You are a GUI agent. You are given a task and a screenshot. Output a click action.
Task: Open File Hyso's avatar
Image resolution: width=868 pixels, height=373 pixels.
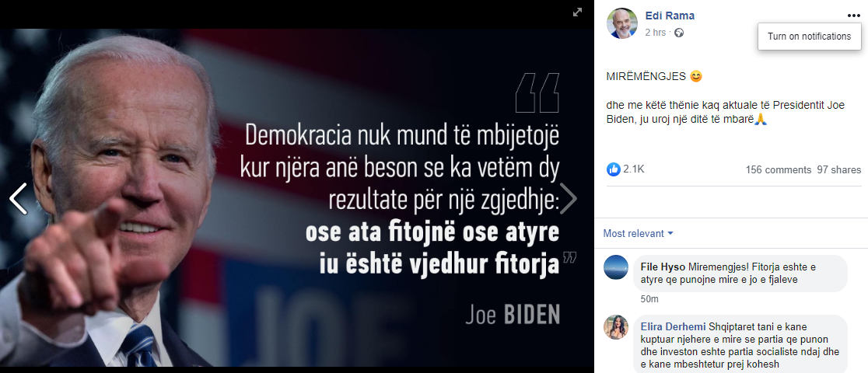coord(615,267)
